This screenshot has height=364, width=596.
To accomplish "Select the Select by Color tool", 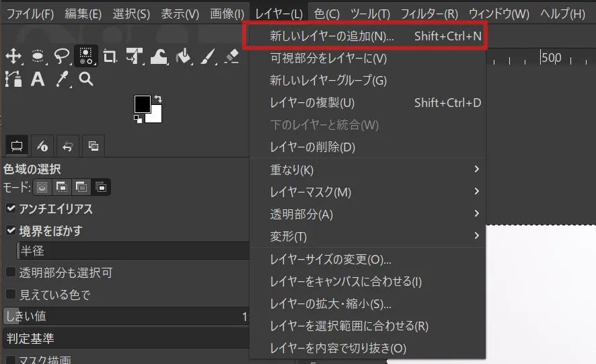I will (86, 57).
